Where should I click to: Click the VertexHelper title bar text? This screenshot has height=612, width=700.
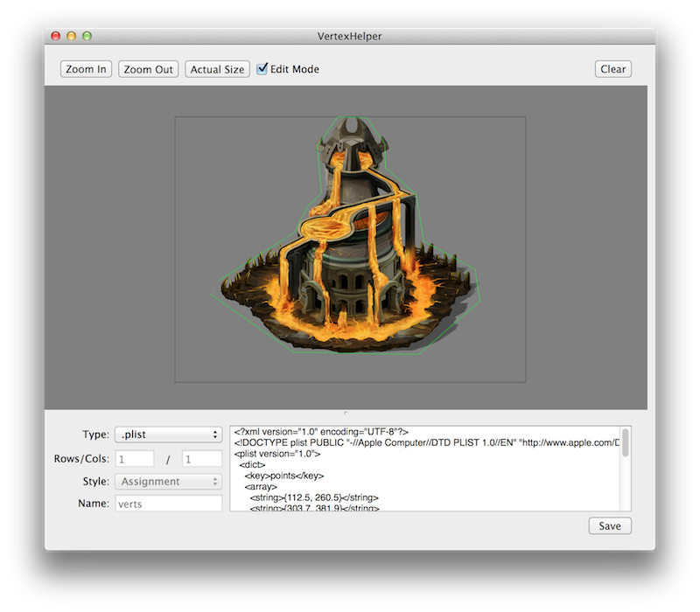(349, 36)
